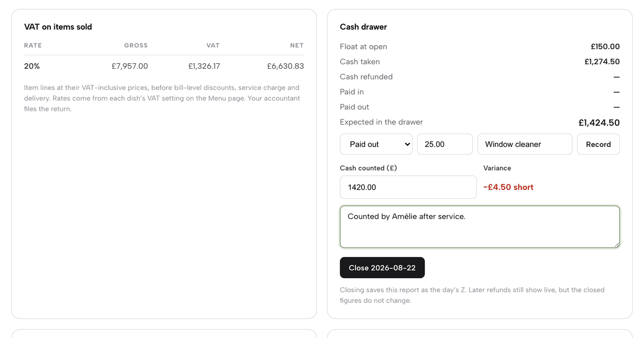Click the Expected in the drawer amount
The height and width of the screenshot is (338, 644).
tap(599, 122)
